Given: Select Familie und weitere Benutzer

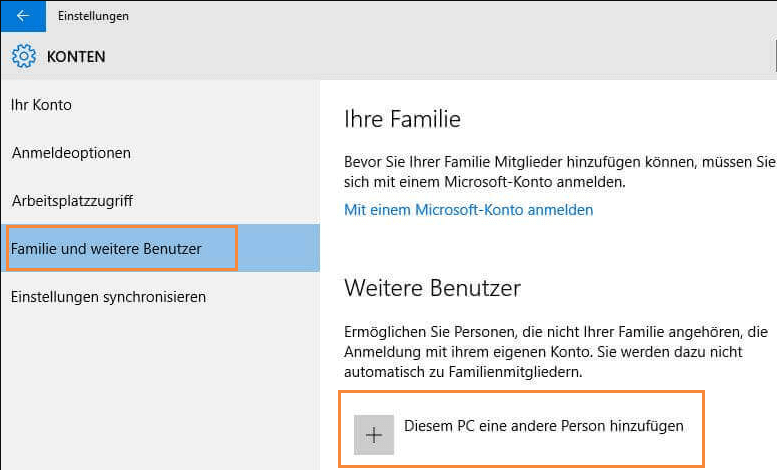Looking at the screenshot, I should 160,248.
